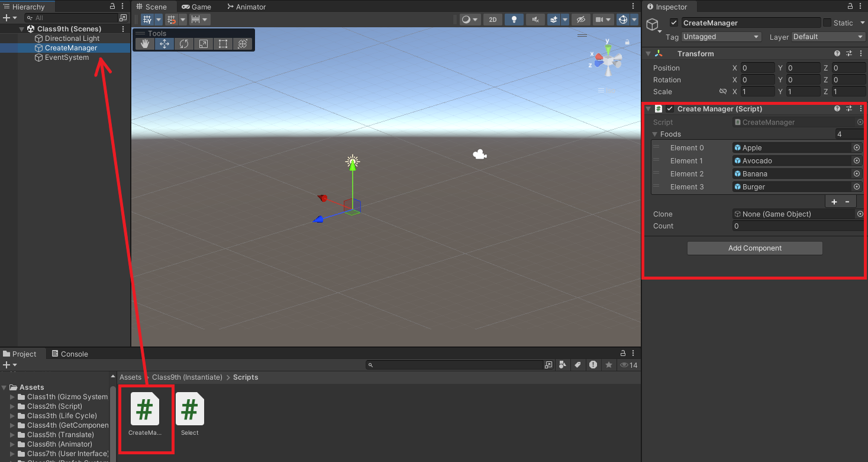The height and width of the screenshot is (462, 868).
Task: Toggle the Static checkbox
Action: tap(827, 23)
